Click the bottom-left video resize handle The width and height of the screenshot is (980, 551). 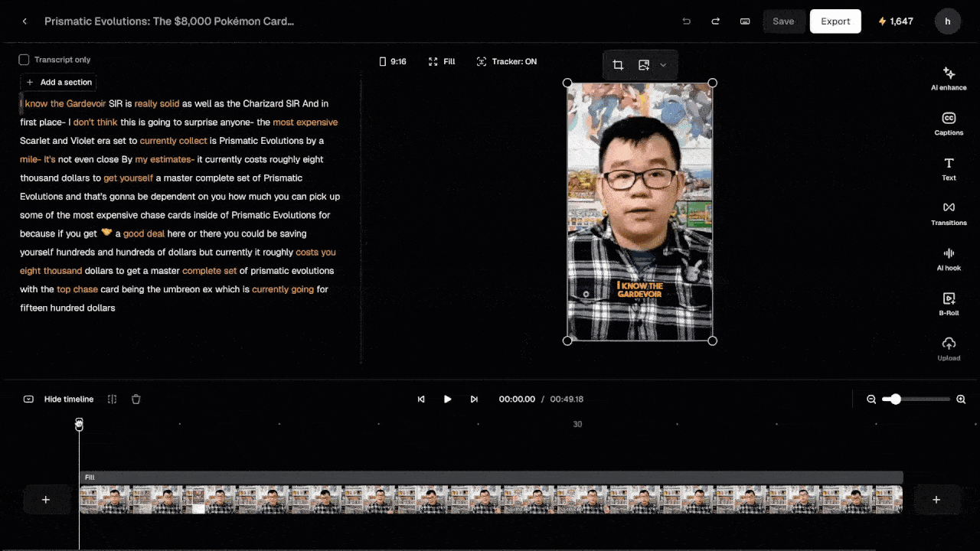567,341
